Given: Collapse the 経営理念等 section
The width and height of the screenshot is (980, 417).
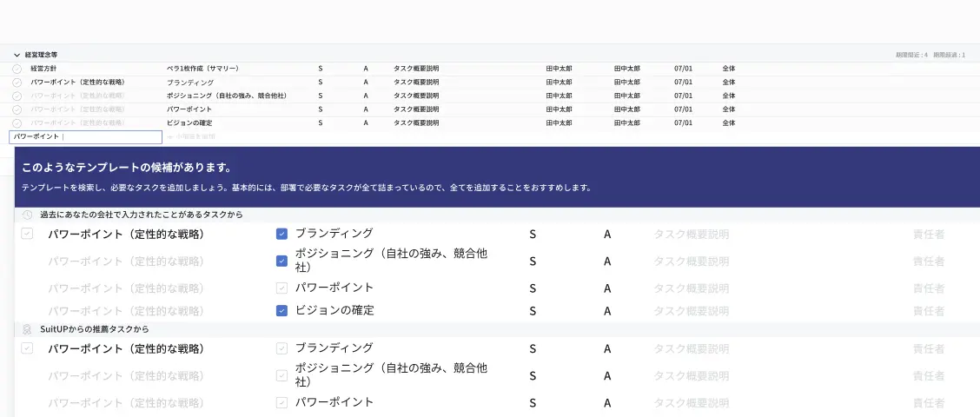Looking at the screenshot, I should pos(17,54).
